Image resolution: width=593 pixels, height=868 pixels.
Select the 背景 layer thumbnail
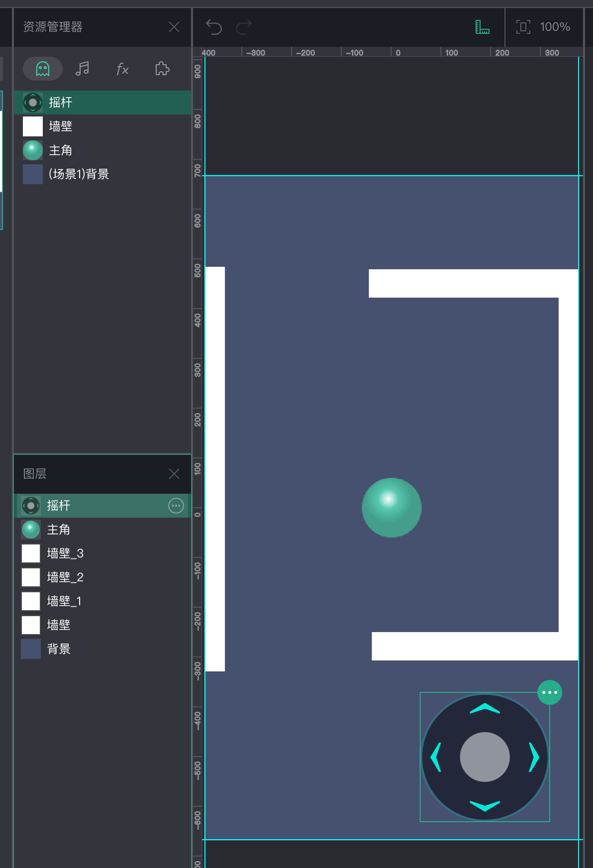click(31, 649)
